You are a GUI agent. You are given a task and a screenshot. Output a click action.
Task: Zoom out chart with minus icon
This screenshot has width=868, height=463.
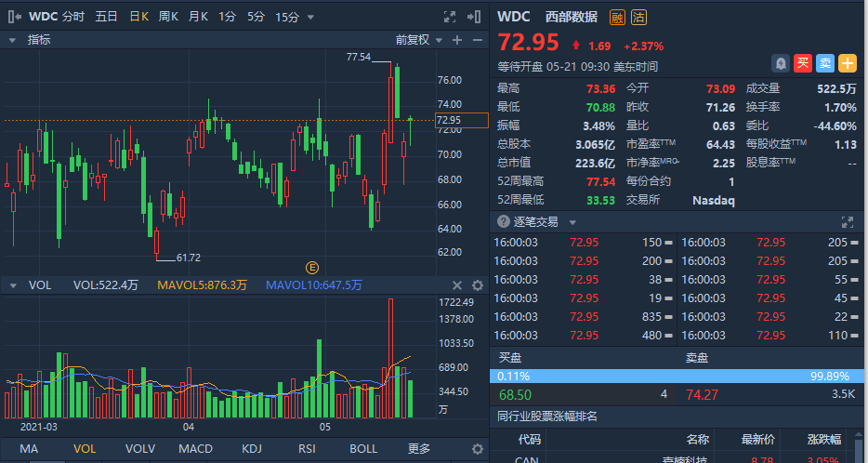[x=477, y=40]
